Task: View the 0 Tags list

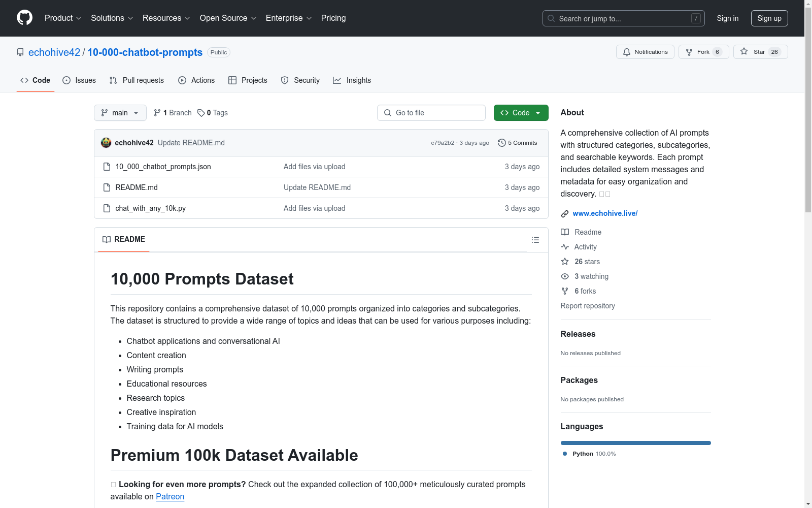Action: point(213,113)
